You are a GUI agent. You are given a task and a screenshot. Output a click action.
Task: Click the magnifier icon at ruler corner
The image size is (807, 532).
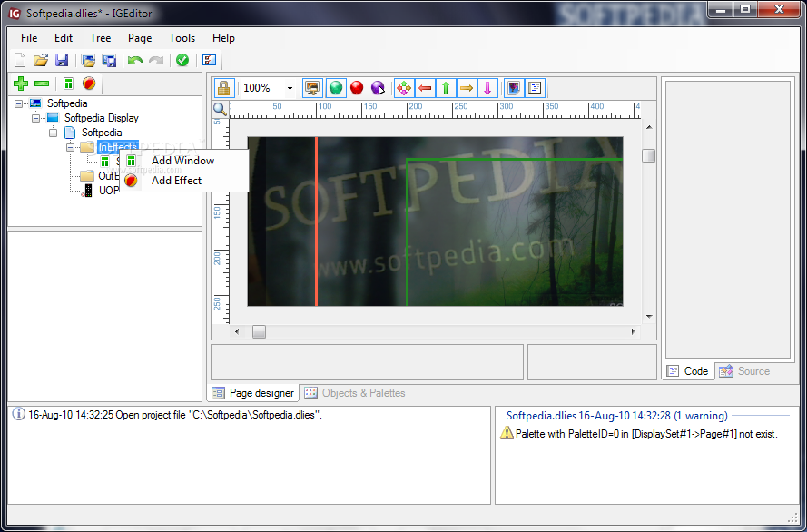click(221, 109)
